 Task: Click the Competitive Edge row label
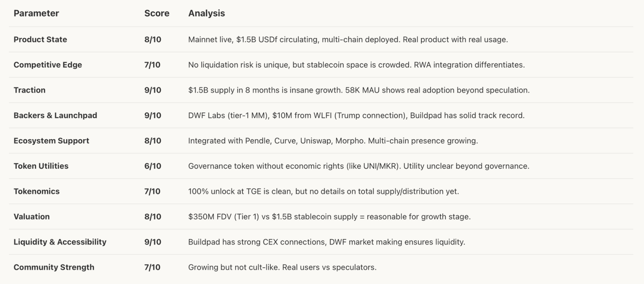coord(48,65)
